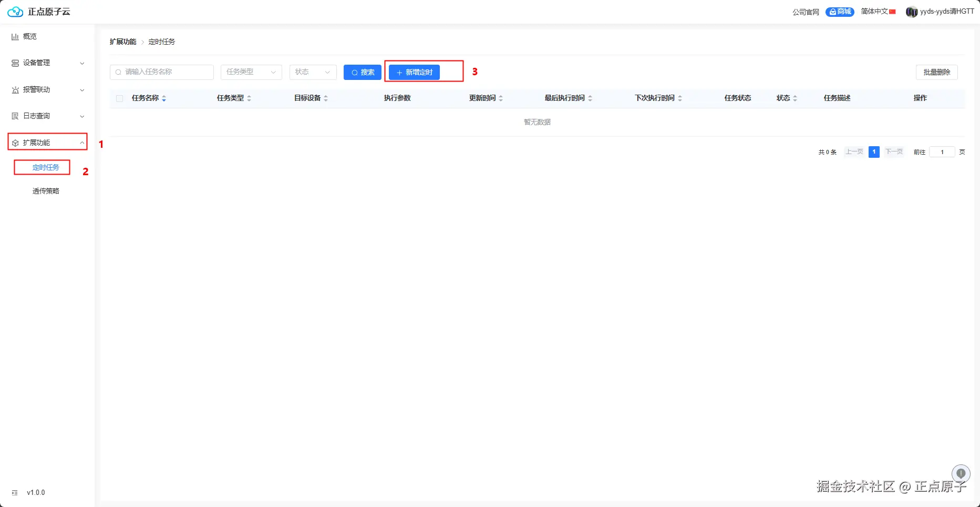Sort the table by 目标设备 column arrows
Viewport: 980px width, 507px height.
[326, 98]
